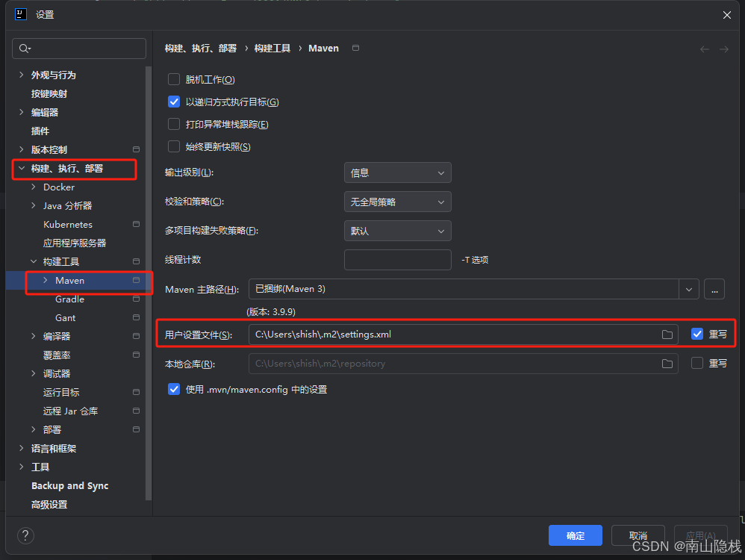Expand the 版本控制 tree node

click(22, 150)
